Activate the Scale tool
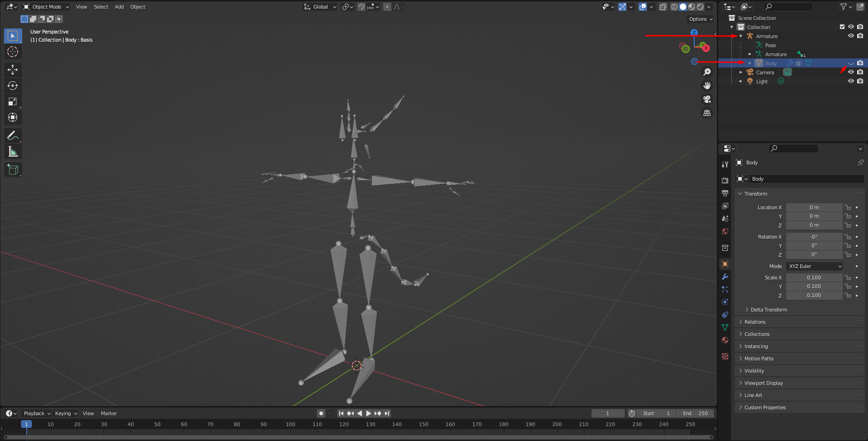Image resolution: width=868 pixels, height=441 pixels. pyautogui.click(x=13, y=102)
